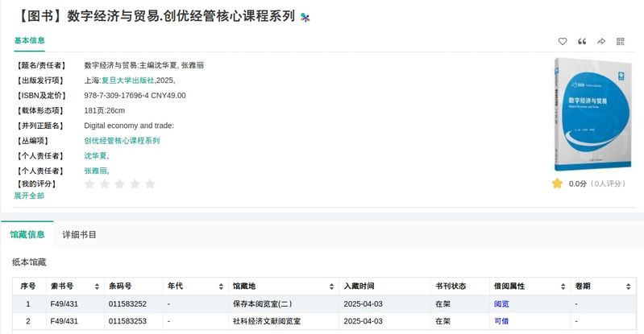
Task: Sort table by 馆藏地 column
Action: point(330,287)
